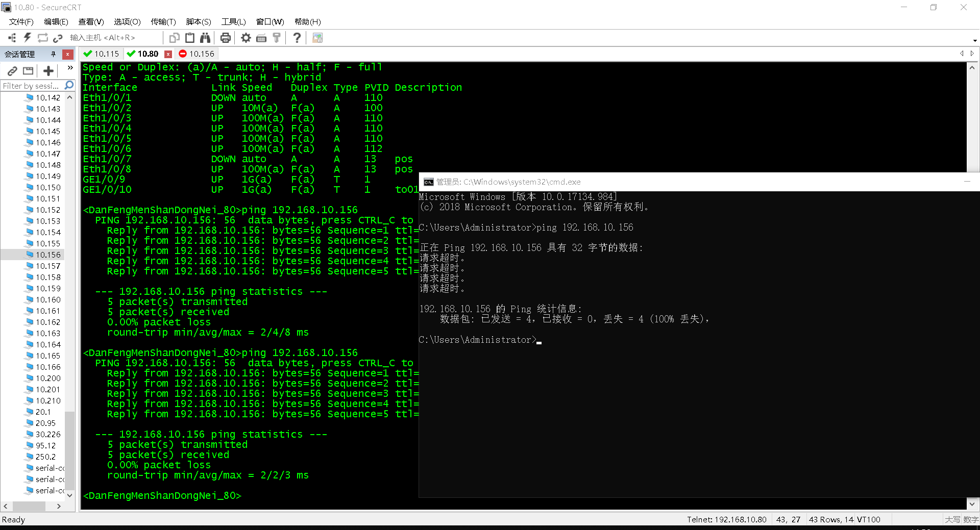Minimize the cmd.exe window

[967, 182]
